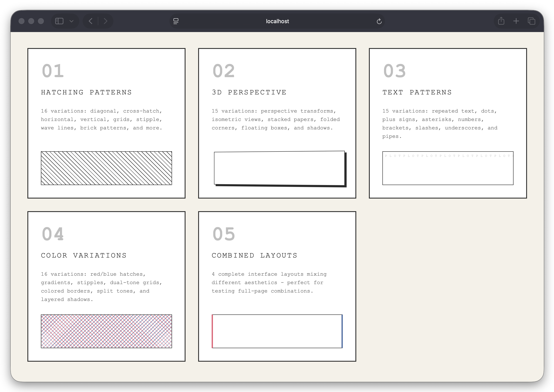Toggle the Safari sidebar icon
The image size is (554, 392).
click(x=59, y=21)
